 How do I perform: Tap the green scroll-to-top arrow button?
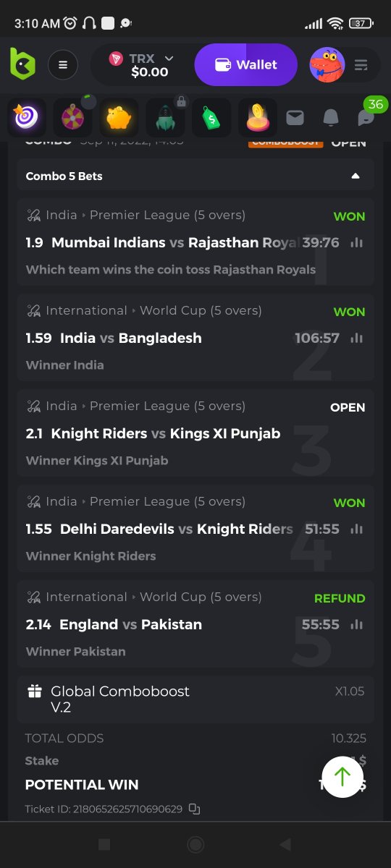tap(342, 777)
